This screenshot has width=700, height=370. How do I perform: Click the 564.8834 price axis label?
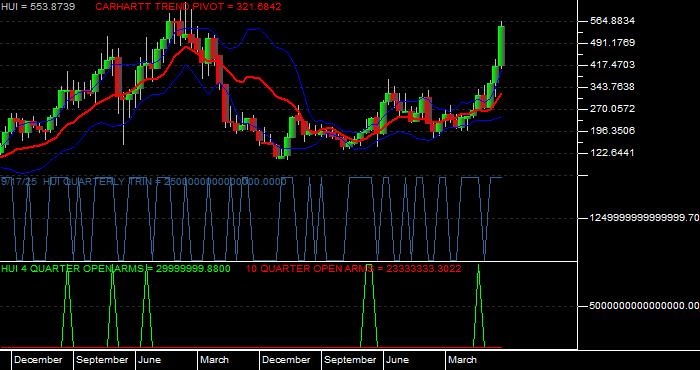point(612,21)
